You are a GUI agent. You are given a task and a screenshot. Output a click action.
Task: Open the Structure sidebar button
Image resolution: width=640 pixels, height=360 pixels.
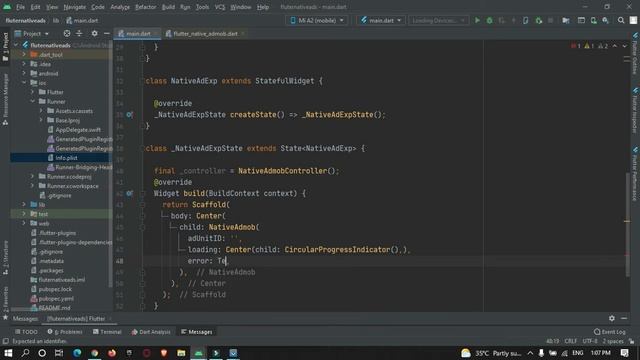tap(5, 257)
